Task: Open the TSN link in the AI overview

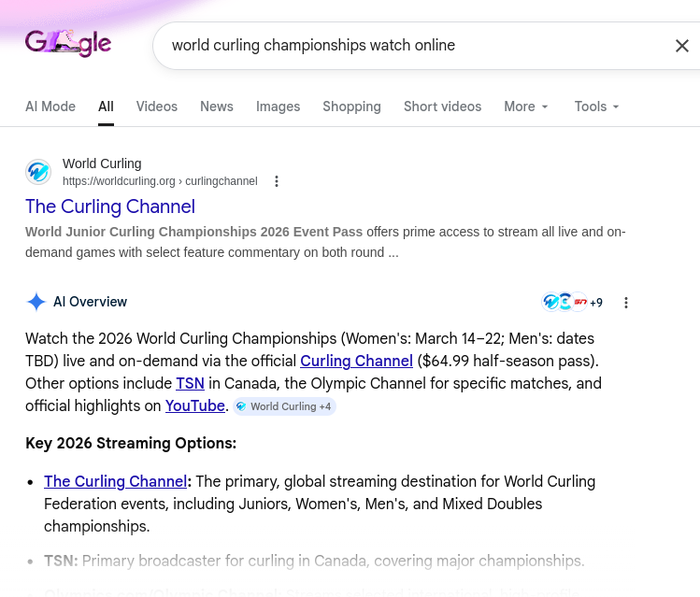Action: [190, 383]
